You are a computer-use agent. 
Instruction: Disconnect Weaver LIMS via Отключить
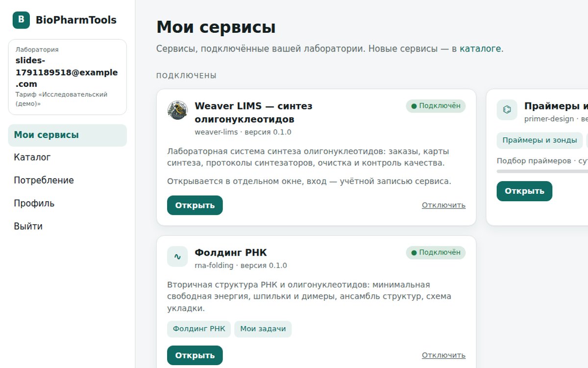[443, 205]
